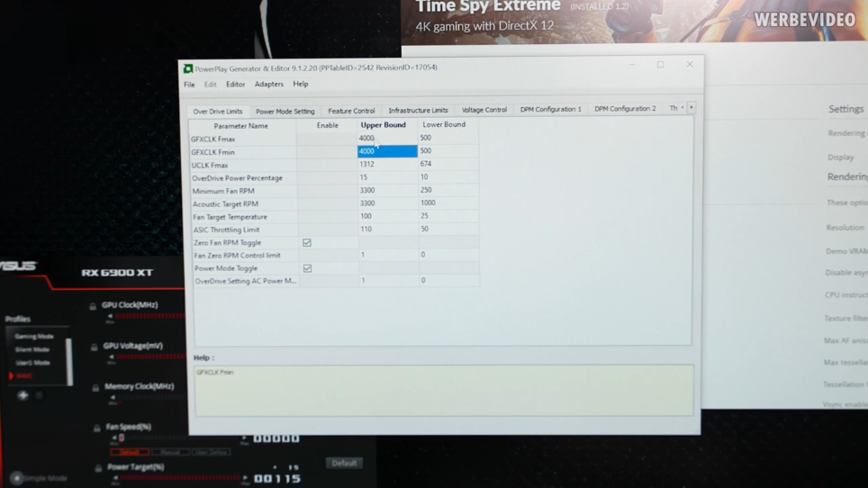Select Default fan mode button
This screenshot has height=488, width=868.
[130, 452]
